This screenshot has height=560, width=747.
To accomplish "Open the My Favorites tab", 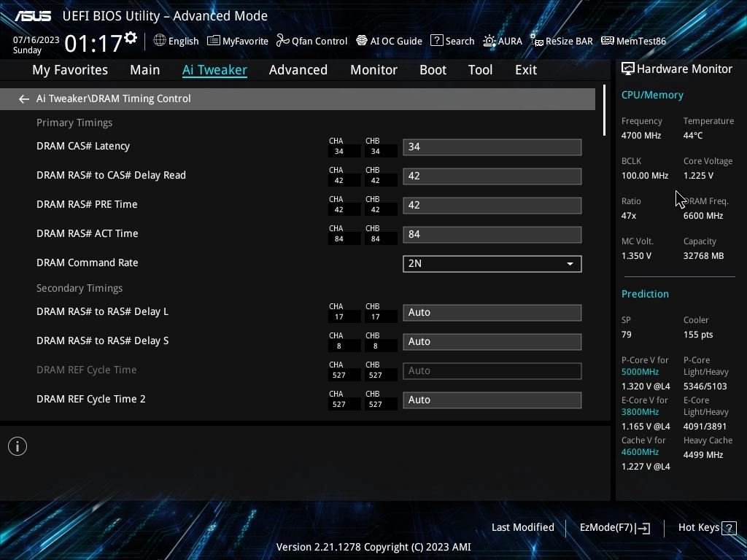I will (70, 70).
